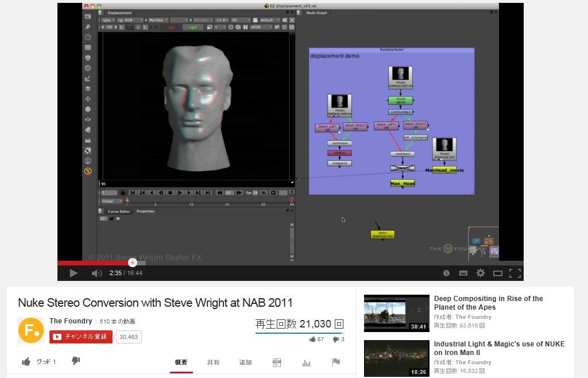Open the Merge nodes layers icon

tap(88, 89)
